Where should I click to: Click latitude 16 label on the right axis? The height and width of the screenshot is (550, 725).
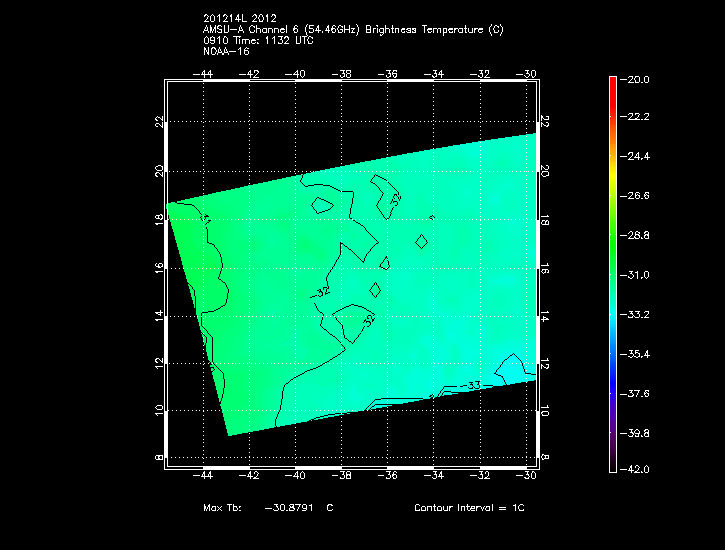click(546, 267)
